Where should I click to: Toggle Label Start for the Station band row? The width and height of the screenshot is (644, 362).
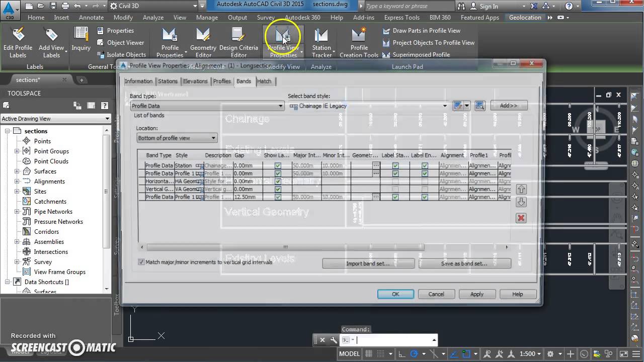coord(395,165)
